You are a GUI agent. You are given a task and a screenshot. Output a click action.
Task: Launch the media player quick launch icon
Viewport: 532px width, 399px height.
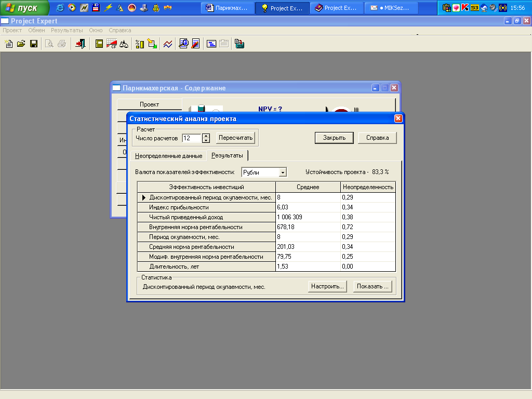tap(72, 7)
